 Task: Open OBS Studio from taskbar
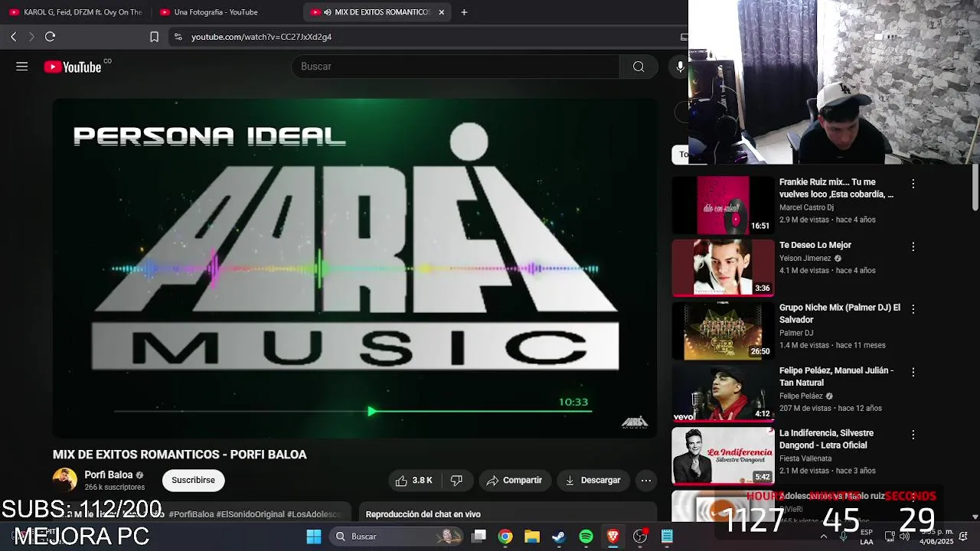tap(640, 536)
